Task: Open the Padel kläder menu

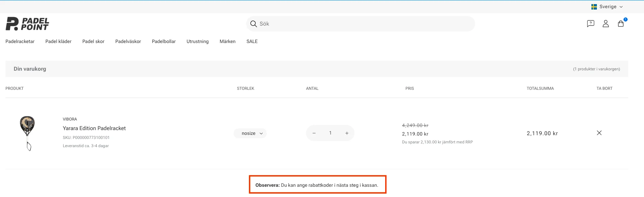Action: [58, 41]
